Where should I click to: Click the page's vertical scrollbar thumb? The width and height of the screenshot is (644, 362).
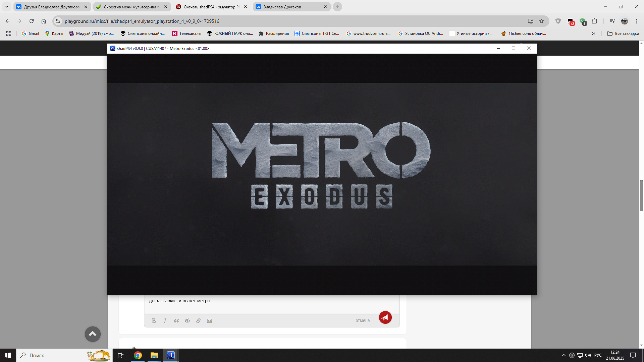point(641,195)
